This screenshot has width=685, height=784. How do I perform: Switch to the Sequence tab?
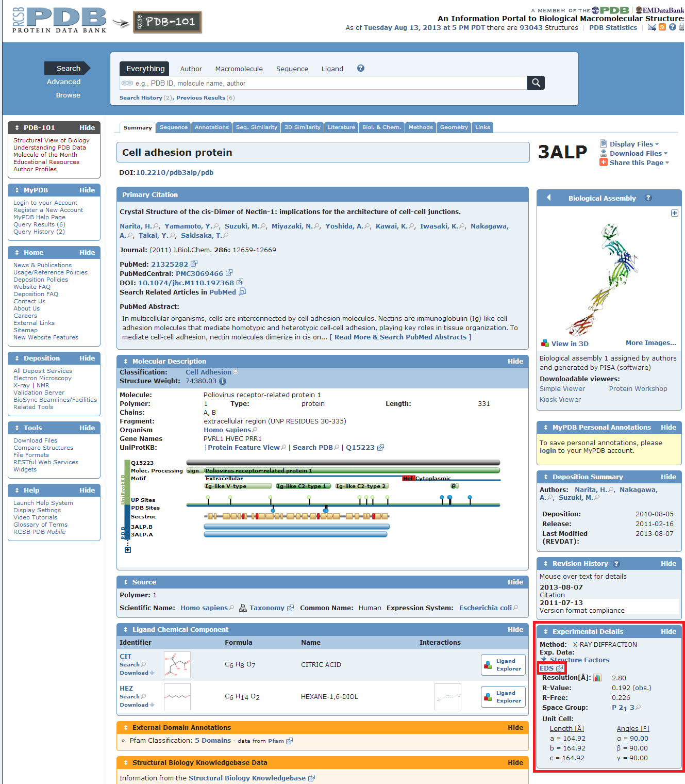click(x=173, y=127)
